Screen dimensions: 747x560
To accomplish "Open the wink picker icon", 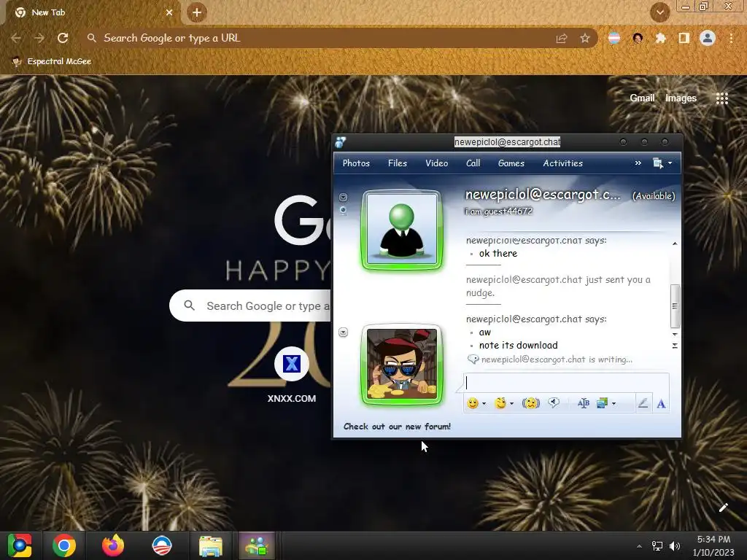I will [x=500, y=403].
